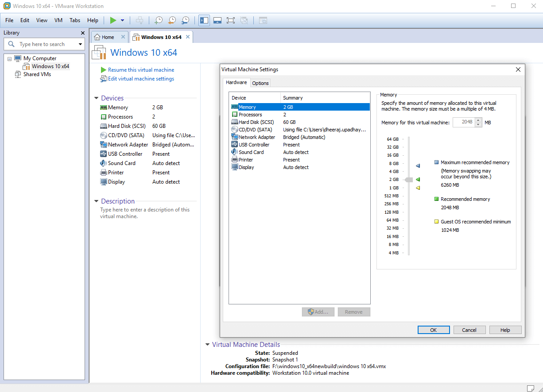Collapse the My Computer tree node

tap(9, 59)
